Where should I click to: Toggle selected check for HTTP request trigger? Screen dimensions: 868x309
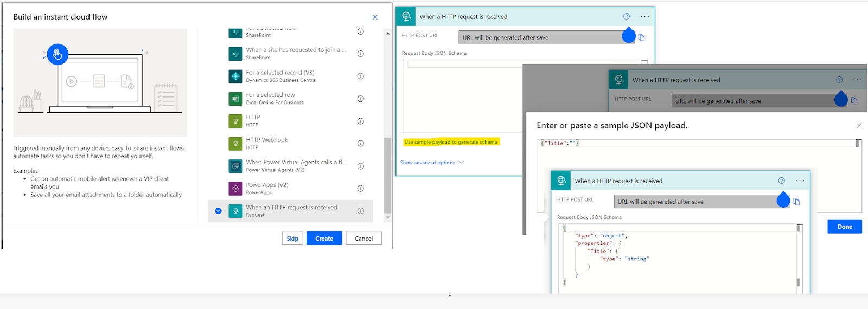click(218, 211)
